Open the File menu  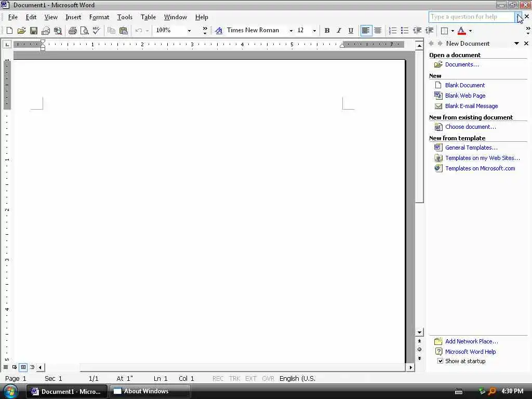13,17
